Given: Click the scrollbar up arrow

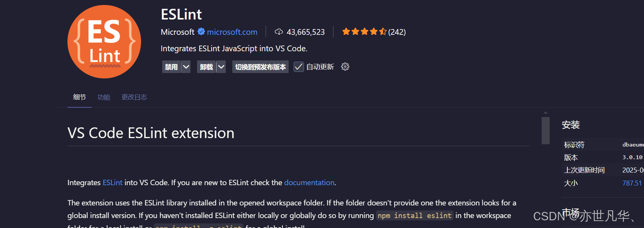Looking at the screenshot, I should [545, 112].
